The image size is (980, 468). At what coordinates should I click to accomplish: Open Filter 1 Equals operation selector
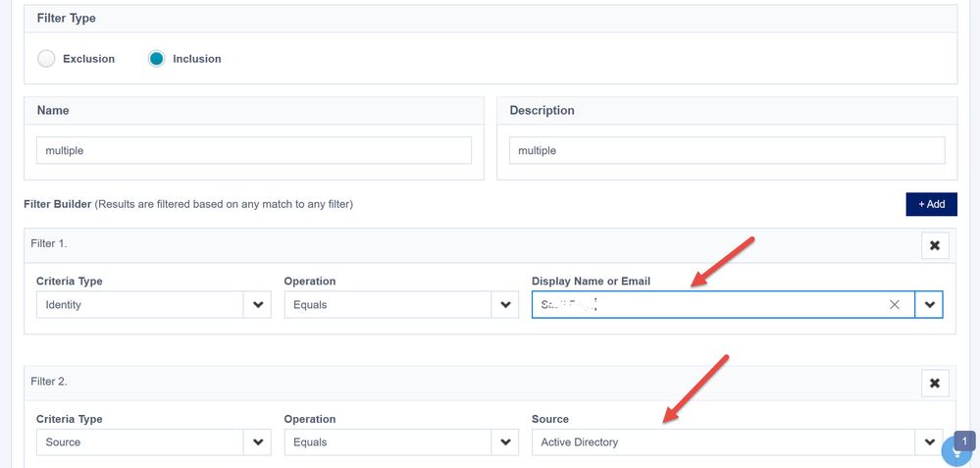click(x=387, y=305)
